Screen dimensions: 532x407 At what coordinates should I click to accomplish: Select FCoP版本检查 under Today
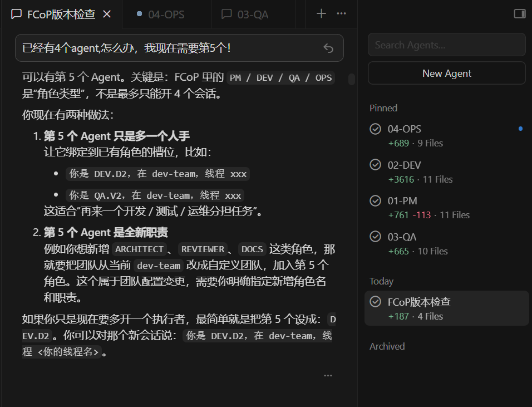point(446,308)
